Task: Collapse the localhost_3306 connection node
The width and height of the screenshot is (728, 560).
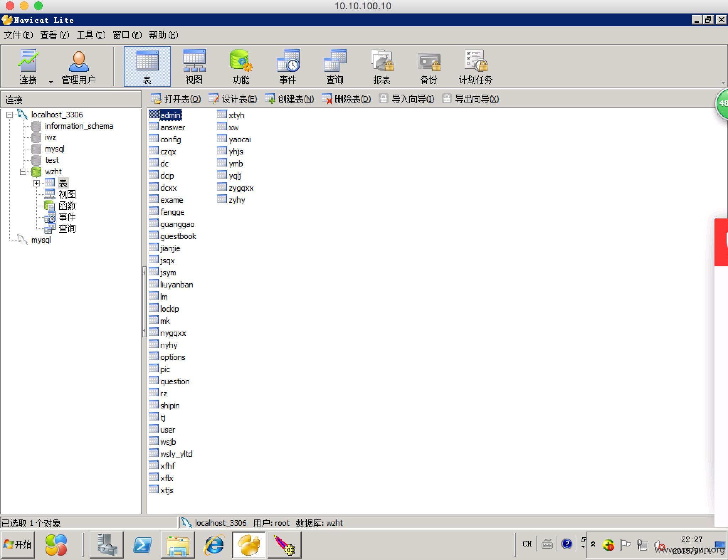Action: [x=10, y=115]
